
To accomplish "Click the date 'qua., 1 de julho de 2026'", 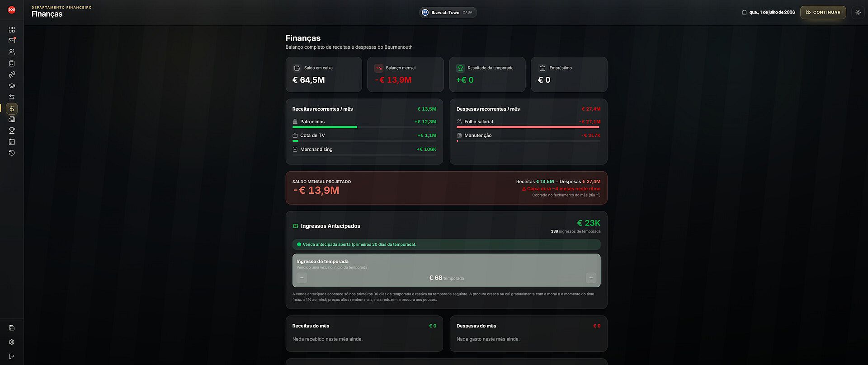I will click(x=772, y=13).
